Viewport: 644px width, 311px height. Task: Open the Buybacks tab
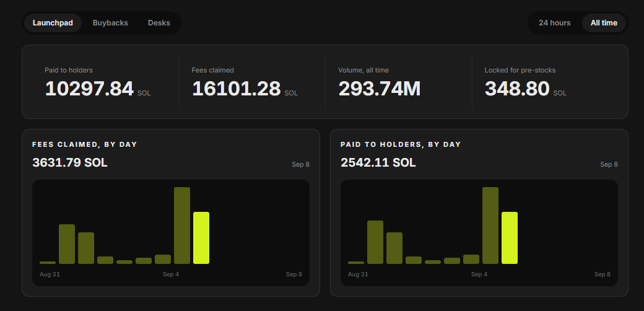pos(110,23)
